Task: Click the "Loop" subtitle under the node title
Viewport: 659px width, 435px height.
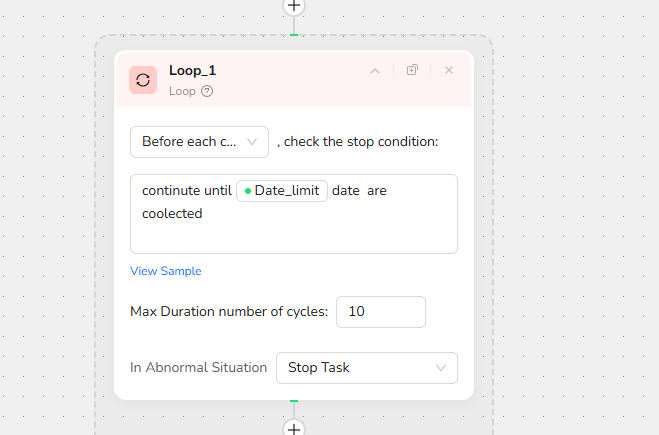Action: 182,91
